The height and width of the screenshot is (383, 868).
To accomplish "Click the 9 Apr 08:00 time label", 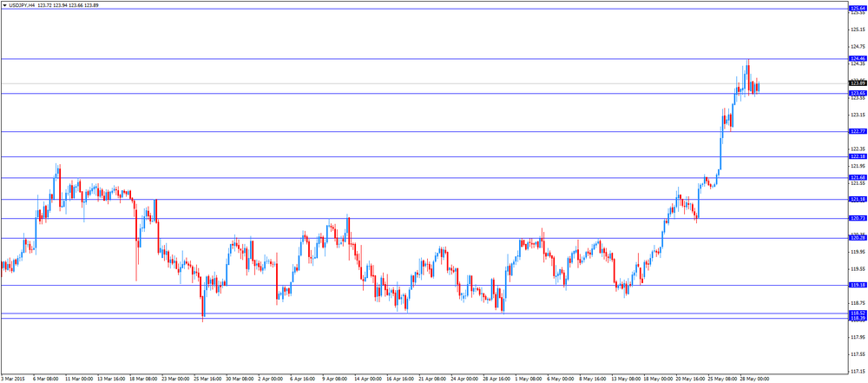I will tap(335, 380).
